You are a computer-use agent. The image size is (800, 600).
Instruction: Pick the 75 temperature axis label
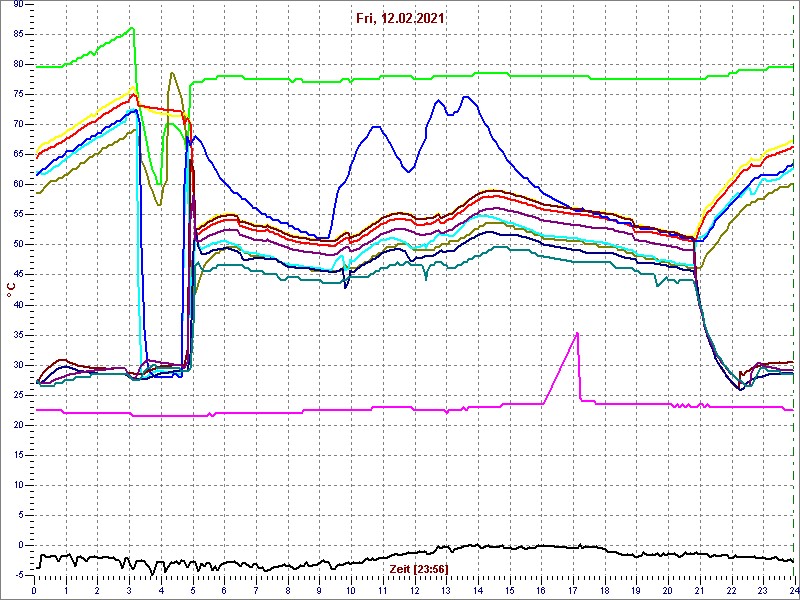point(18,94)
